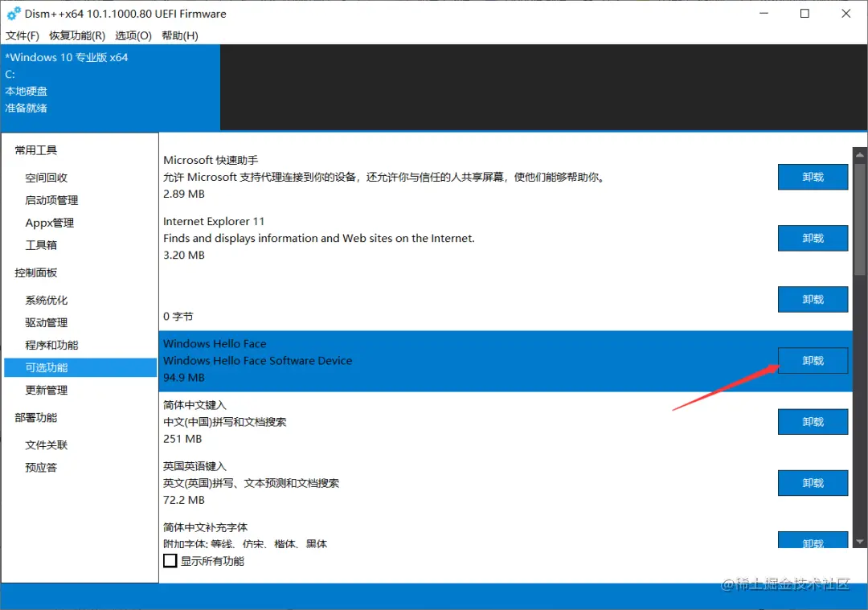Click 卸载 for the 0 字节 feature
Image resolution: width=868 pixels, height=610 pixels.
[813, 300]
